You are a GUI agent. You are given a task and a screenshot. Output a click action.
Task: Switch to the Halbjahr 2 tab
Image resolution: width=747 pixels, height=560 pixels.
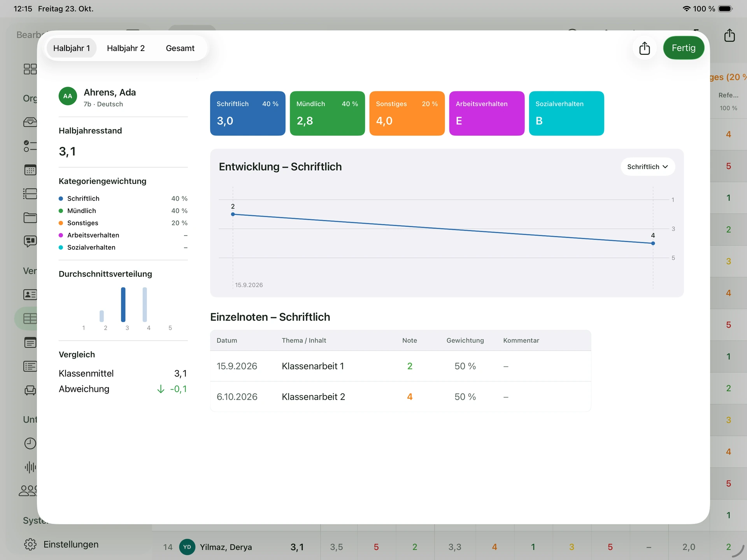[126, 48]
